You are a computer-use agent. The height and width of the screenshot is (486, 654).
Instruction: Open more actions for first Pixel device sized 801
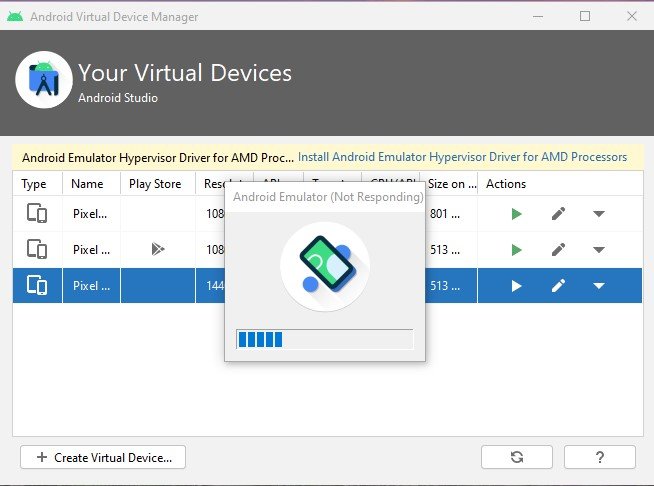coord(599,214)
